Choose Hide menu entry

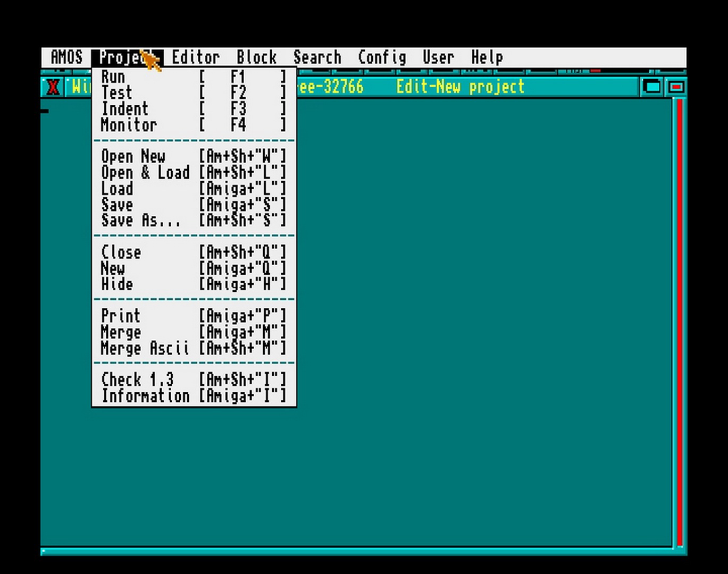(x=194, y=284)
